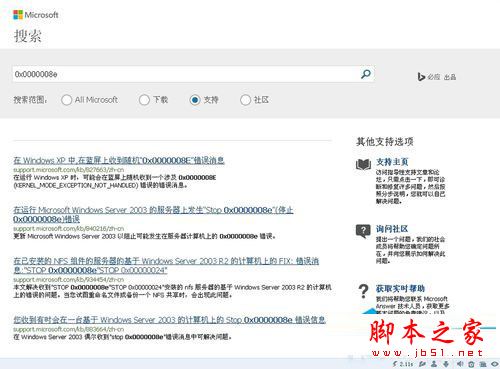
Task: Click the Microsoft logo
Action: coord(36,15)
